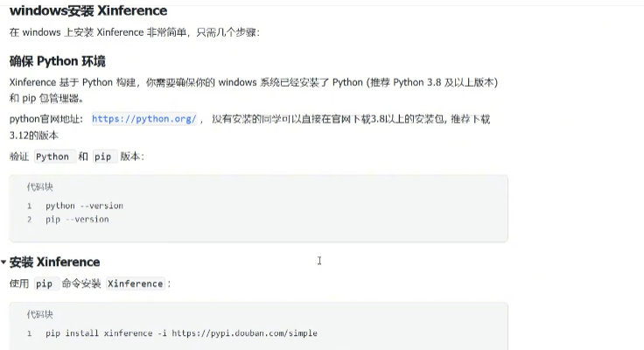644x350 pixels.
Task: Click the heading 确保 Python 环境
Action: pyautogui.click(x=58, y=61)
